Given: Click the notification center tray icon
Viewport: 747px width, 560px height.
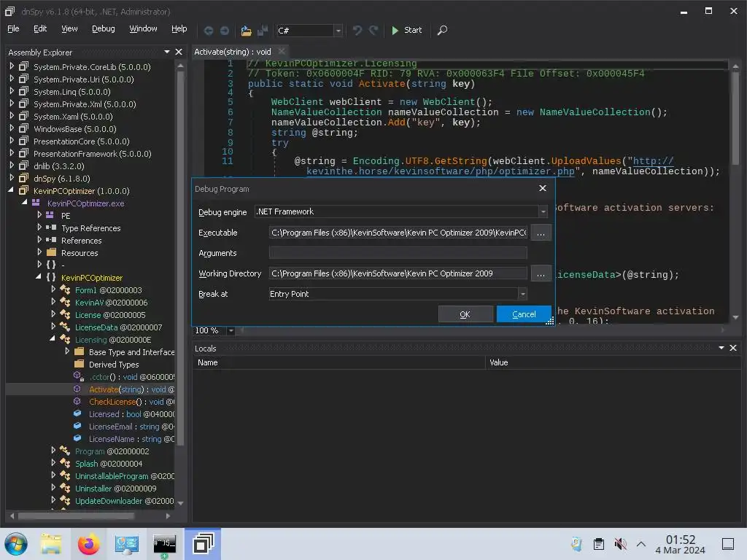Looking at the screenshot, I should click(x=728, y=544).
